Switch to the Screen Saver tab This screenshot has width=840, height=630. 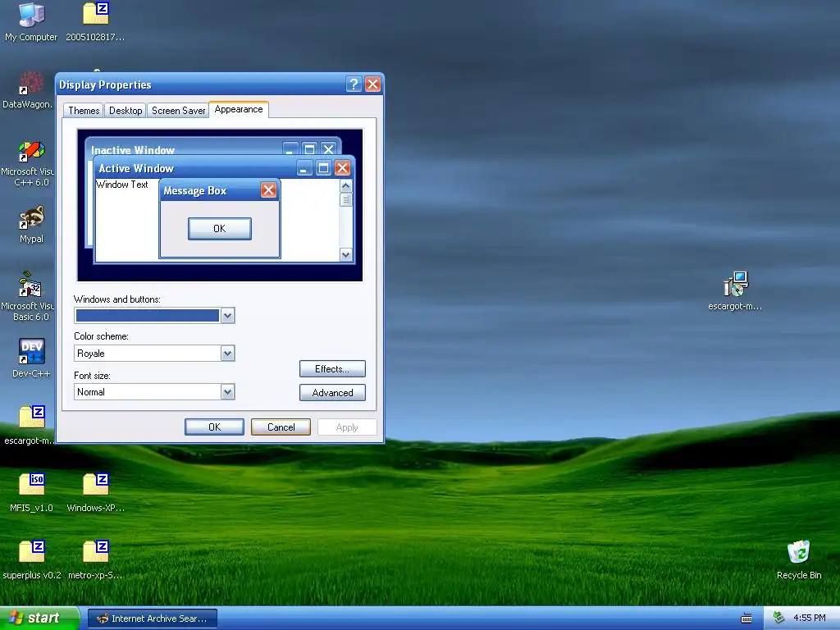click(x=178, y=111)
